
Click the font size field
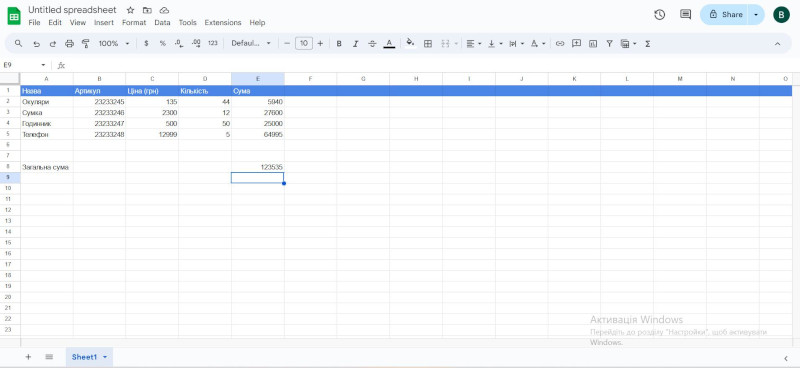304,43
